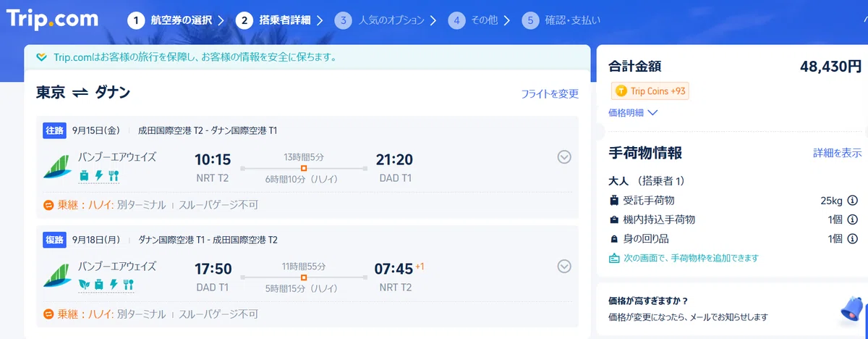Click the outbound flight power amenity icon
Image resolution: width=868 pixels, height=339 pixels.
click(98, 175)
